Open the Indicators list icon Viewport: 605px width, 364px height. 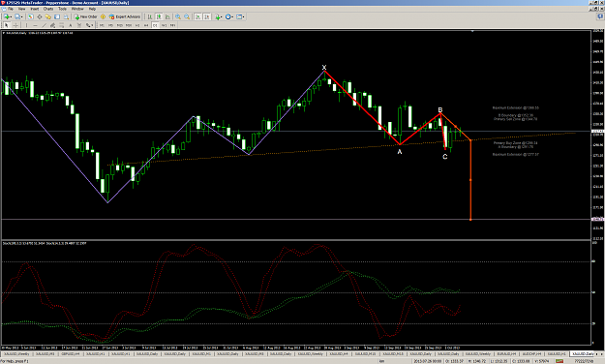click(x=218, y=16)
